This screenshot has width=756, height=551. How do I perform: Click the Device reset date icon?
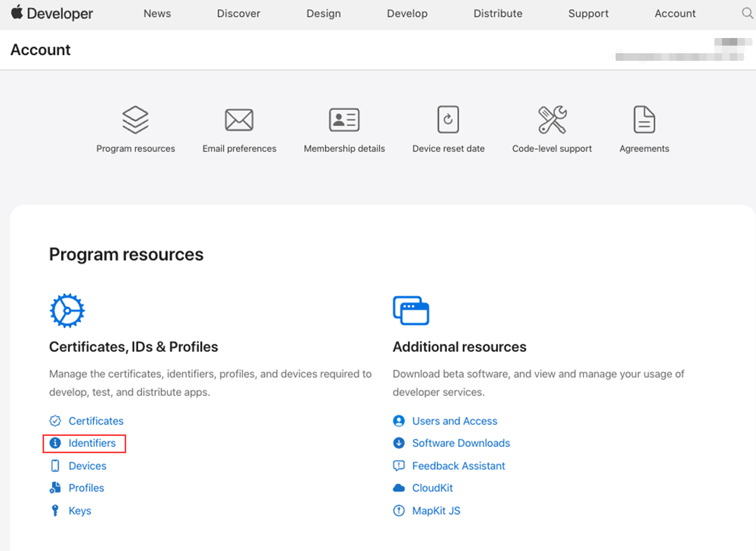coord(448,120)
